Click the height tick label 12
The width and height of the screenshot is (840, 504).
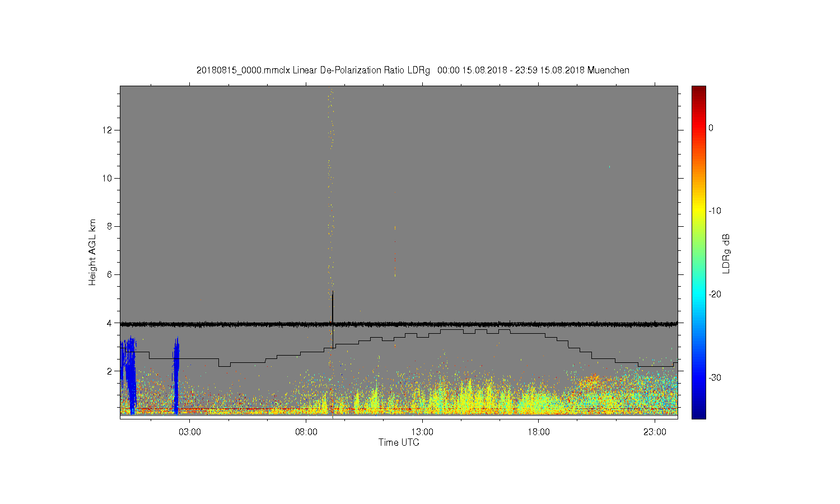click(108, 130)
